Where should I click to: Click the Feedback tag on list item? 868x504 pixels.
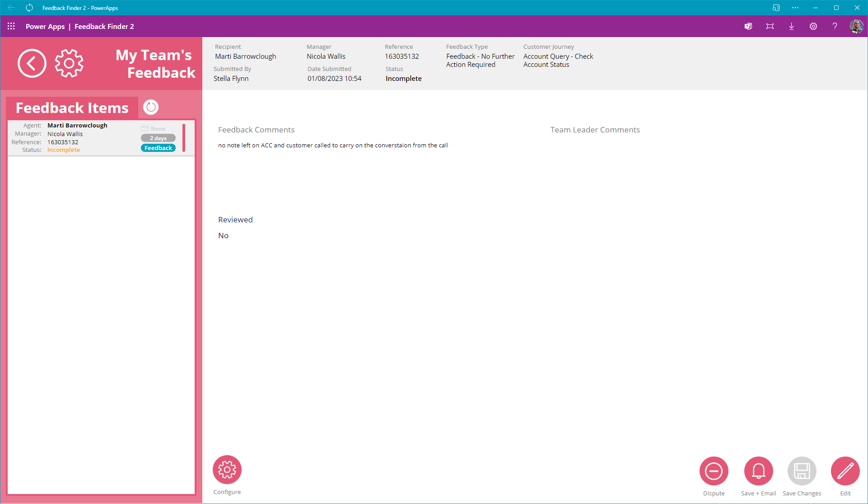pos(158,148)
